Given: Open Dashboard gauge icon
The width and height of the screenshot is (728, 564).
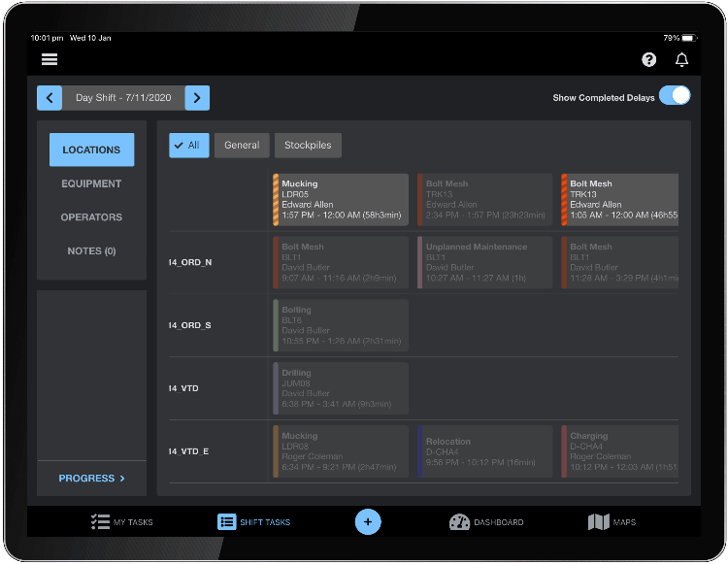Looking at the screenshot, I should tap(460, 521).
